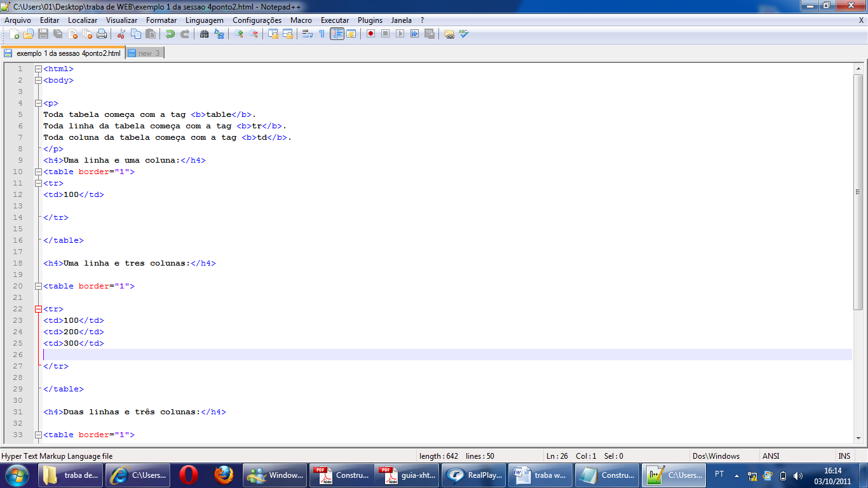Viewport: 868px width, 488px height.
Task: Open the Find dialog with the binoculars icon
Action: (x=204, y=34)
